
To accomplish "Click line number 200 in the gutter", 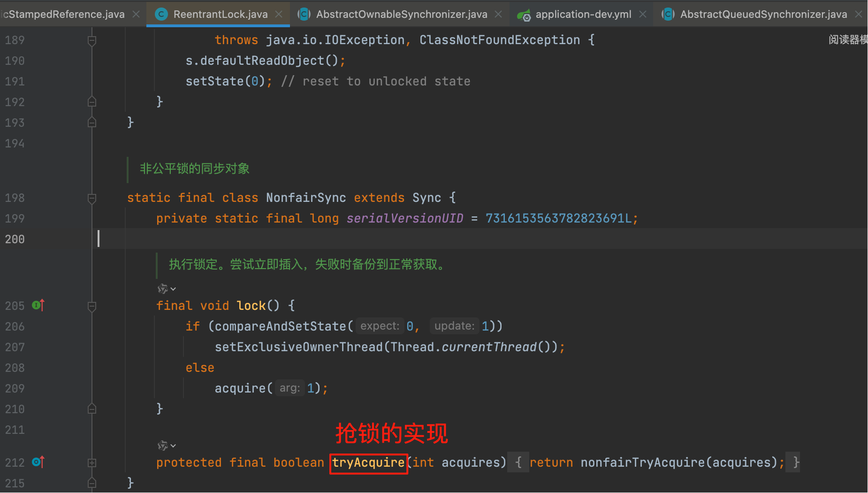I will tap(15, 239).
